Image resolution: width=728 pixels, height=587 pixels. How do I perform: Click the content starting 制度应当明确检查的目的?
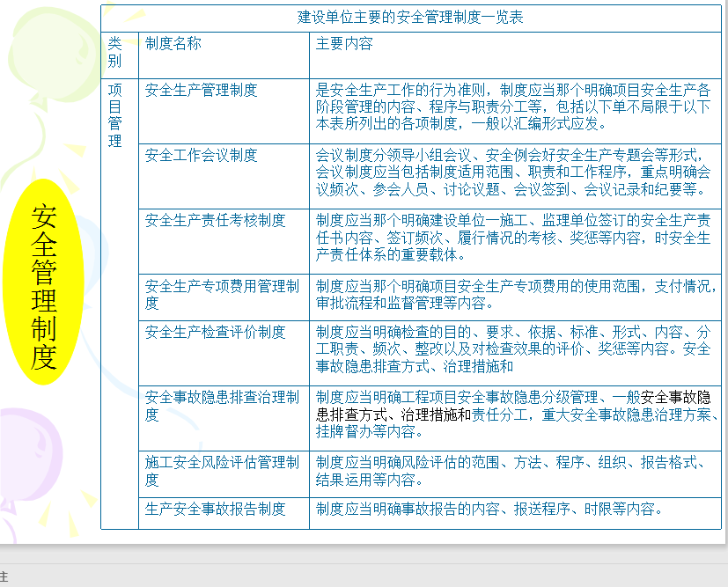513,349
